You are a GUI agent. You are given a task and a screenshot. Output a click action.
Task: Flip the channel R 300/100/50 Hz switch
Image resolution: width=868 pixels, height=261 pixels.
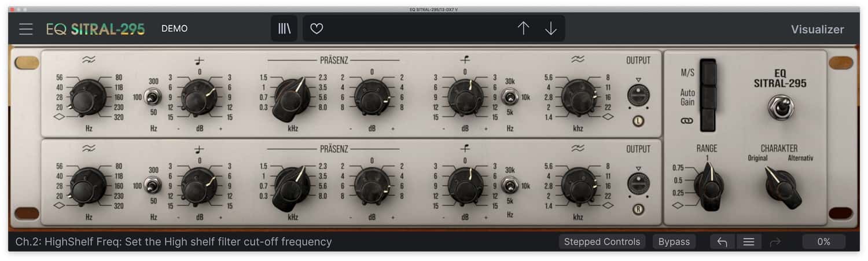pos(153,185)
